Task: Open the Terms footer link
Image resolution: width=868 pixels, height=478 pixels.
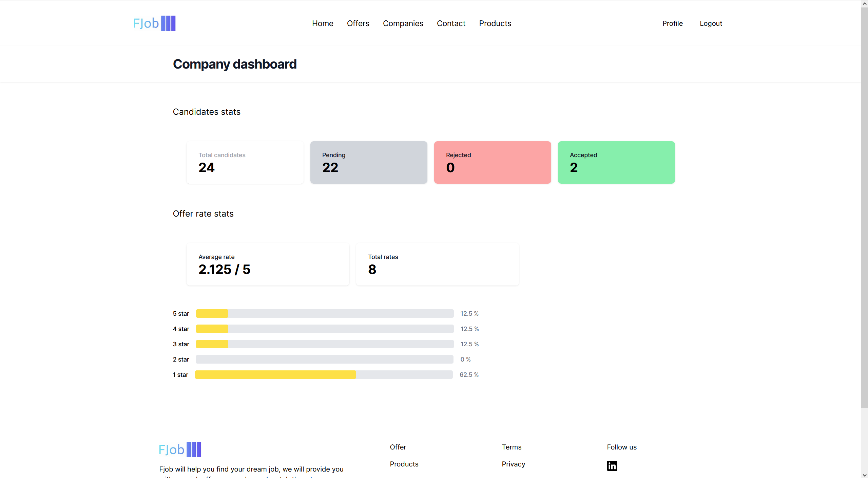Action: point(512,447)
